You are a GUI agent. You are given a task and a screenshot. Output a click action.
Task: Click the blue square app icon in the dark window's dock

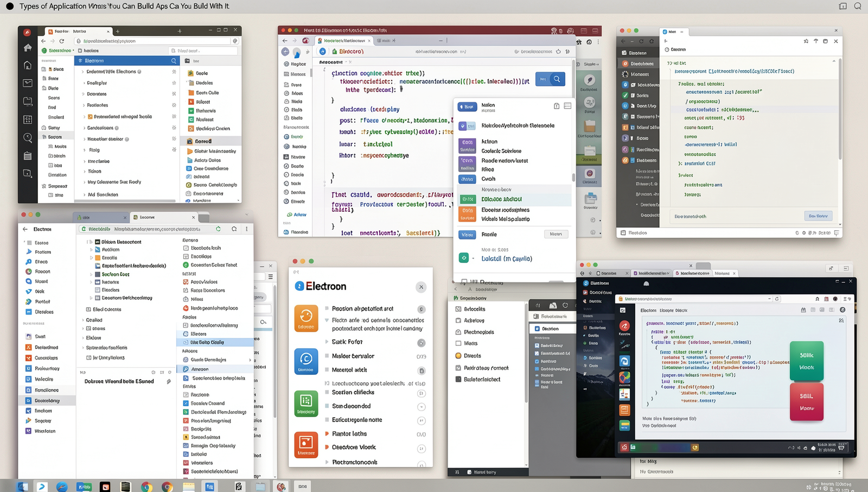[x=624, y=361]
